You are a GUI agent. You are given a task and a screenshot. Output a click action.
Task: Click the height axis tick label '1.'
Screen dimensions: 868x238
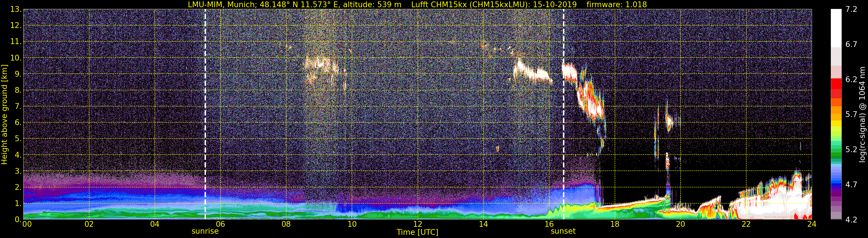[18, 204]
